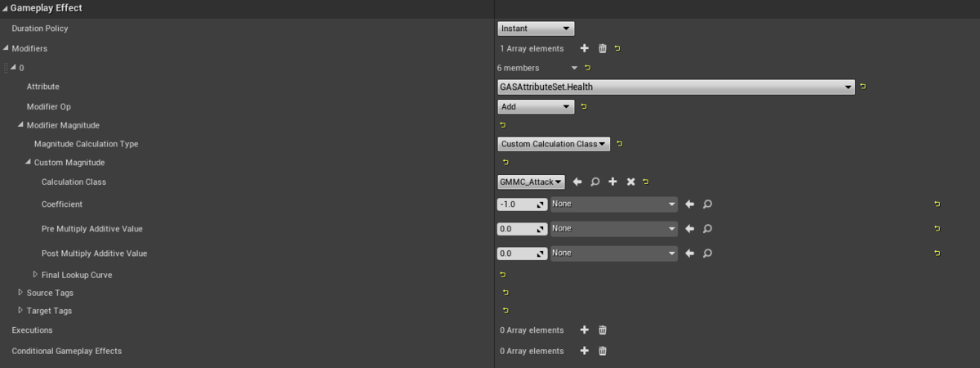Open the Pre Multiply Additive curve dropdown
980x368 pixels.
(x=614, y=229)
